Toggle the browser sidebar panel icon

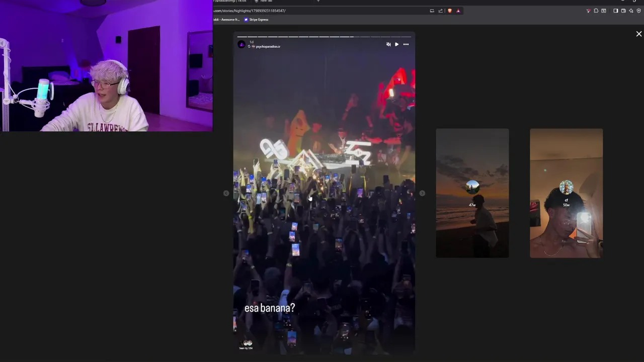point(616,11)
